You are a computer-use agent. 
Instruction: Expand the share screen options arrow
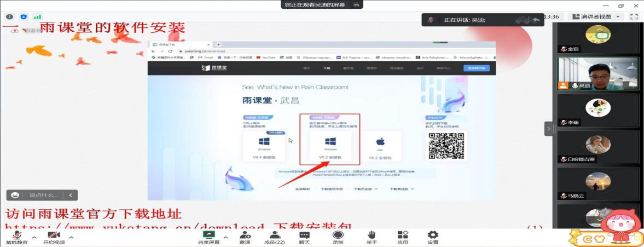click(x=225, y=237)
